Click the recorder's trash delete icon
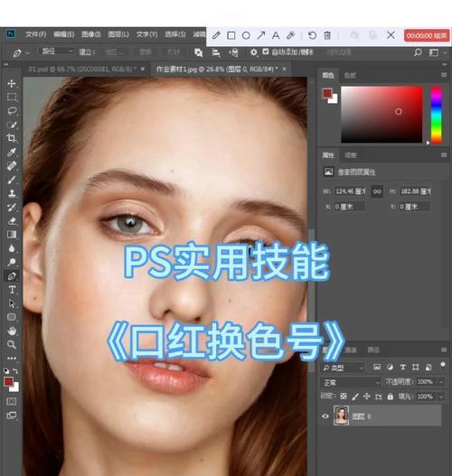 point(327,35)
